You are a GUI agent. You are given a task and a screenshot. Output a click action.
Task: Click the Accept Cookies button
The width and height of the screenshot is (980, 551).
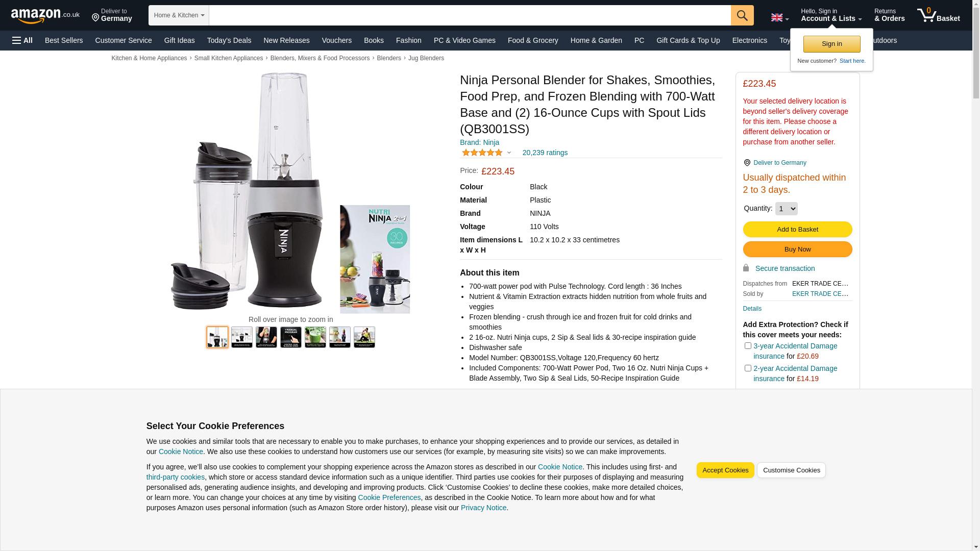(725, 470)
